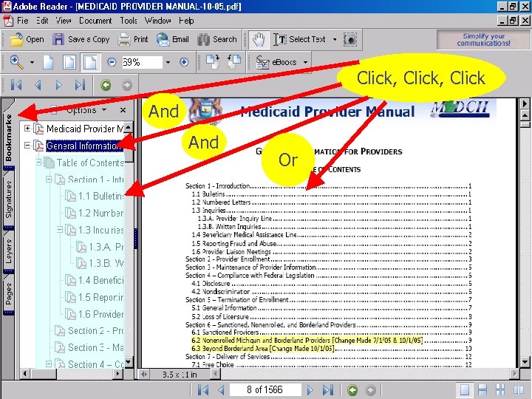Select Continuous-Facing layout in status bar
Screen dimensions: 532x399
[500, 389]
